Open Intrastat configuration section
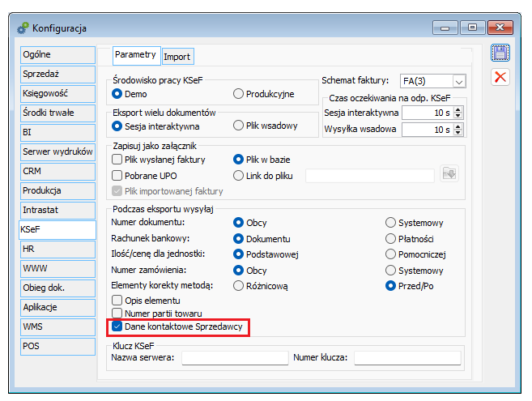This screenshot has width=532, height=401. tap(57, 210)
